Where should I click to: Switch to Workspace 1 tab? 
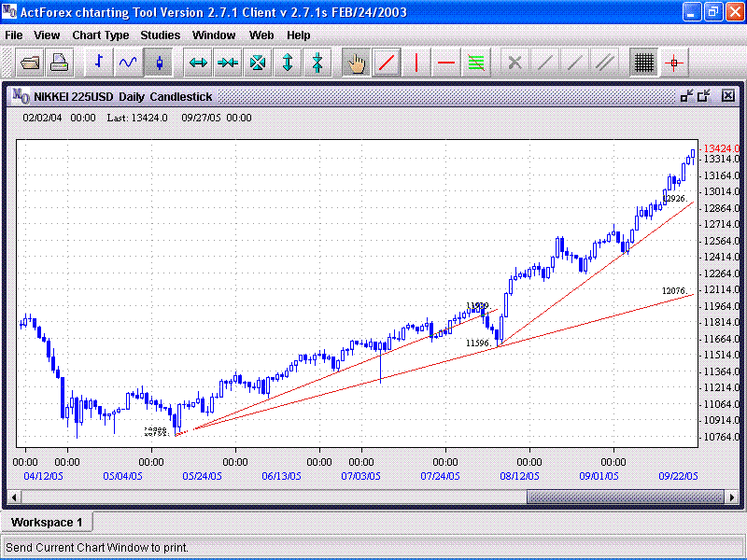click(x=47, y=522)
